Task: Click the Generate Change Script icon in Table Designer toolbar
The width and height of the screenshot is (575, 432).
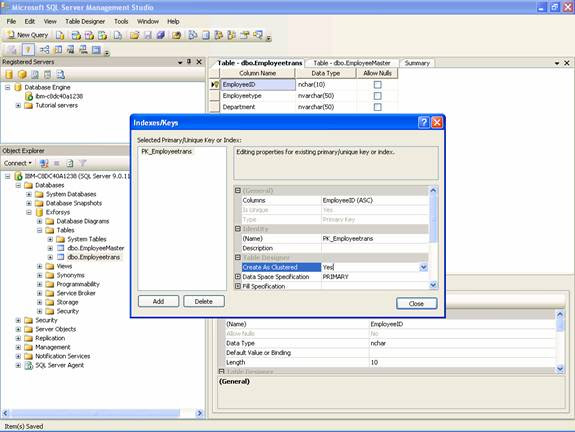Action: [12, 50]
